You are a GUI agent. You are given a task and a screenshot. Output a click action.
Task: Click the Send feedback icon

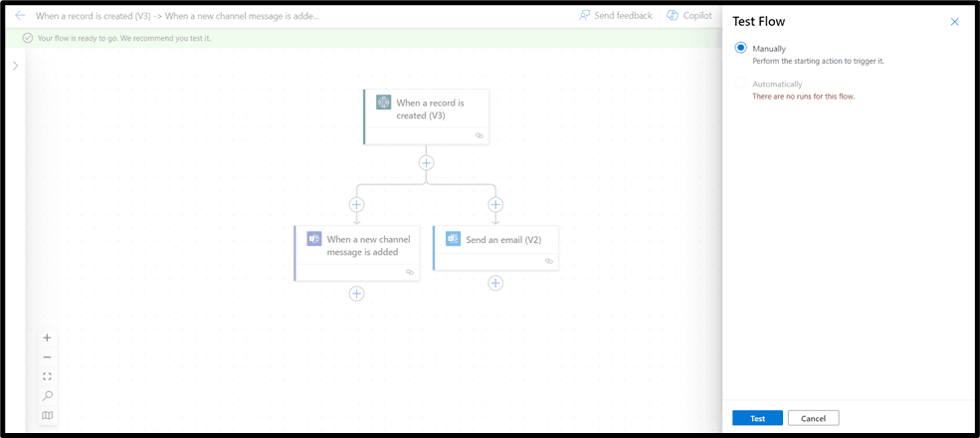[x=585, y=16]
